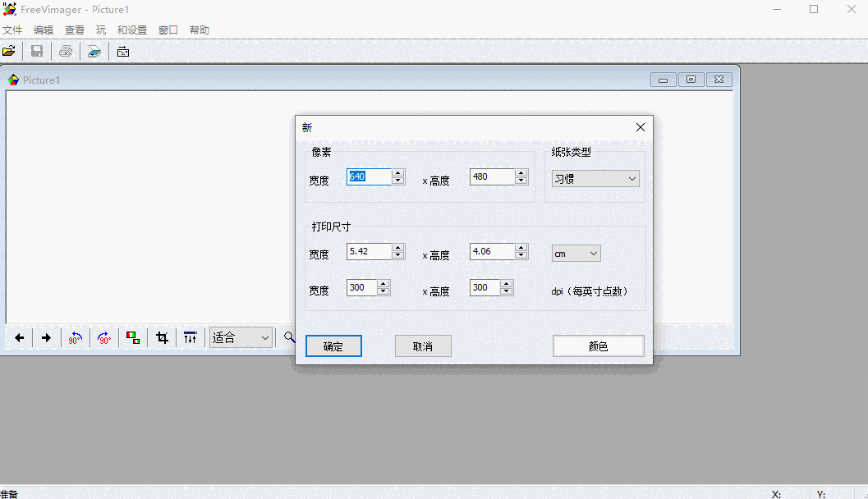Go forward using the right arrow icon
The height and width of the screenshot is (499, 868).
(46, 337)
